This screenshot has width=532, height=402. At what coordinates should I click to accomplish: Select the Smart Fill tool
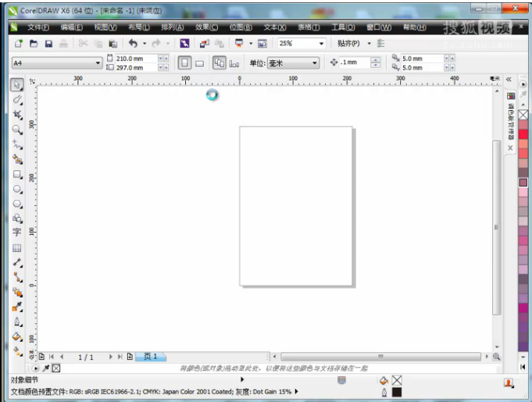tap(17, 159)
